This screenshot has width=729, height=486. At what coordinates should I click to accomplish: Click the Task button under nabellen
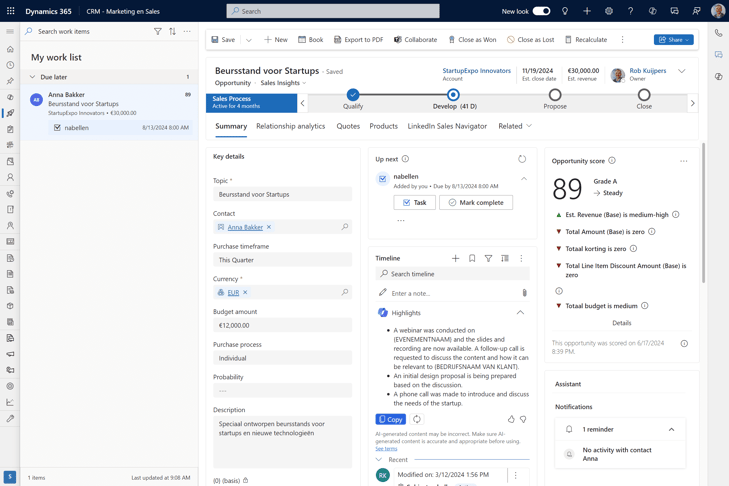[414, 202]
